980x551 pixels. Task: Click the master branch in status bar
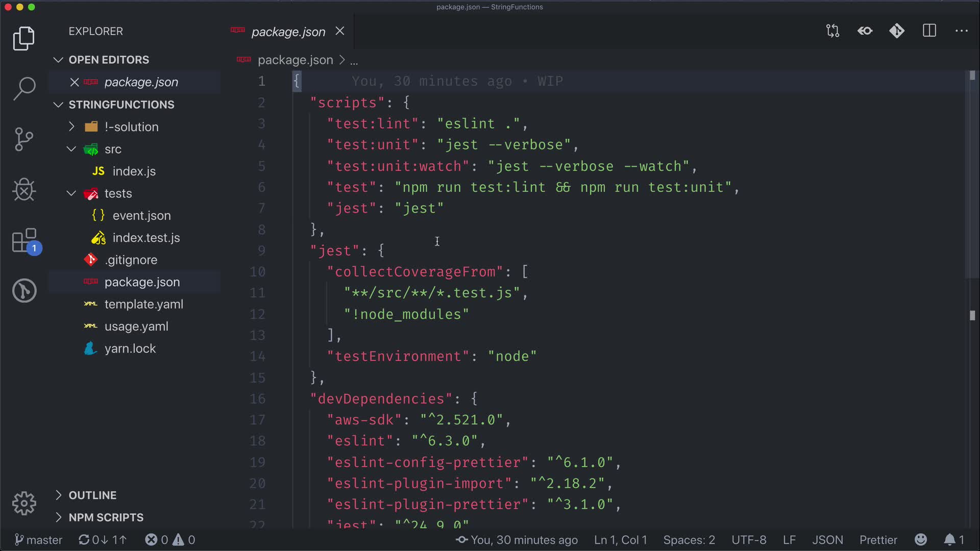(39, 540)
